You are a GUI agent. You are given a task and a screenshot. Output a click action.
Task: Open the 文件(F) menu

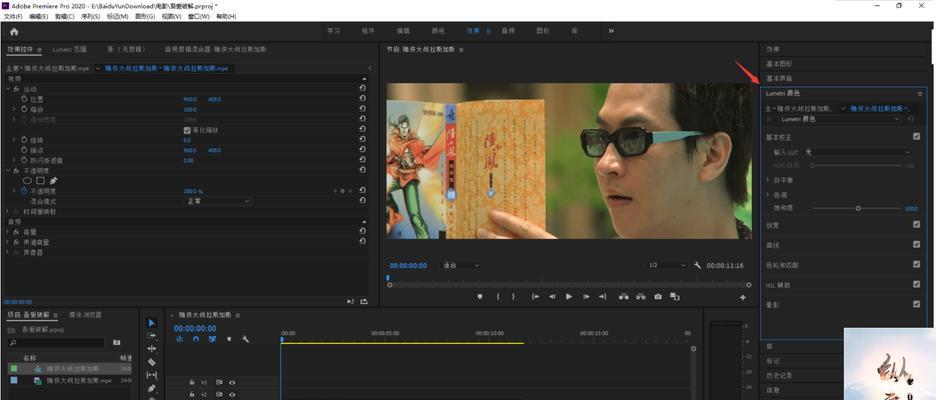coord(13,17)
